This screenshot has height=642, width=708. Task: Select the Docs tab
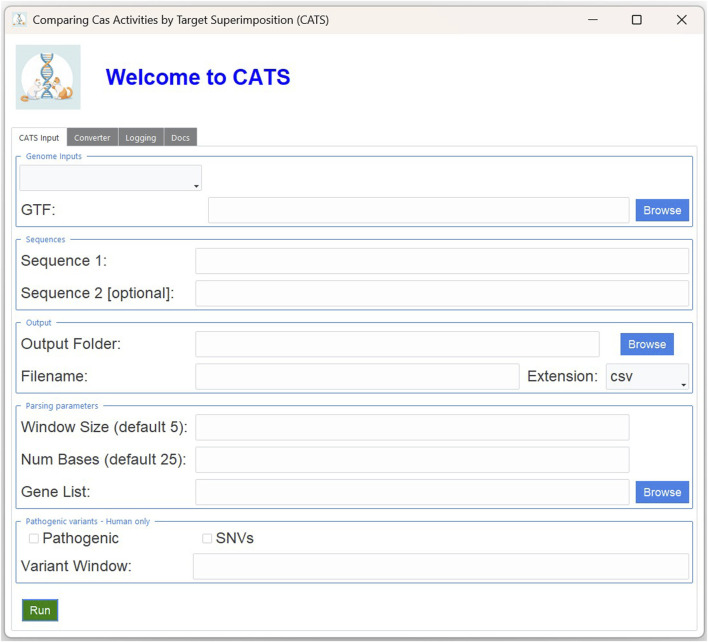click(x=180, y=138)
